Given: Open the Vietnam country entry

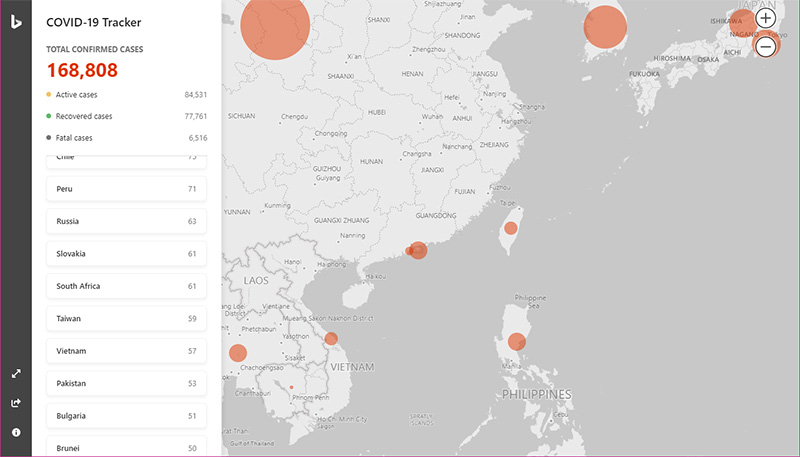Looking at the screenshot, I should tap(126, 351).
